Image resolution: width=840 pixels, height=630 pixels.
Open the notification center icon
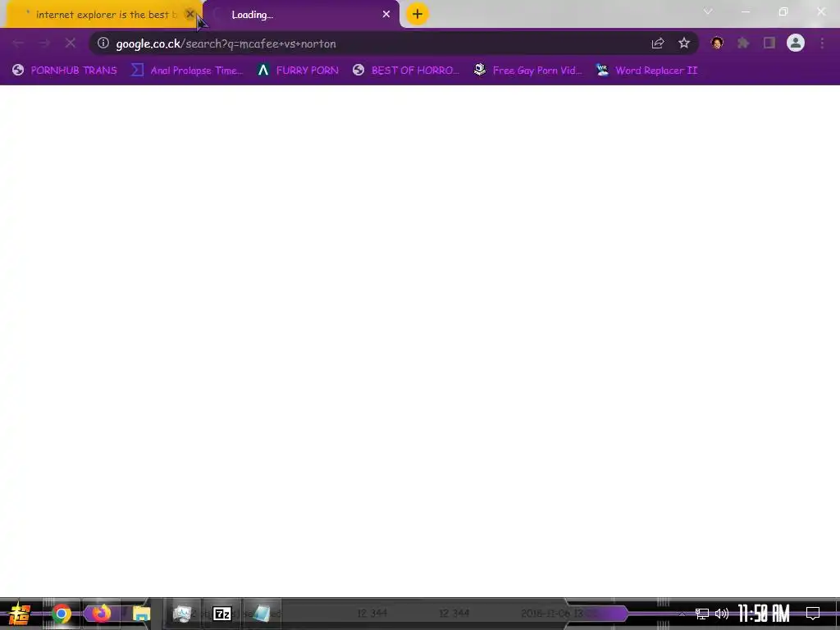tap(813, 614)
